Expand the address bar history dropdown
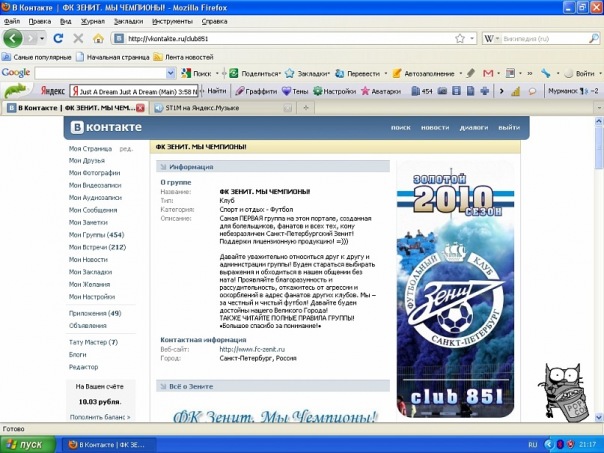Viewport: 604px width, 453px height. click(x=472, y=38)
